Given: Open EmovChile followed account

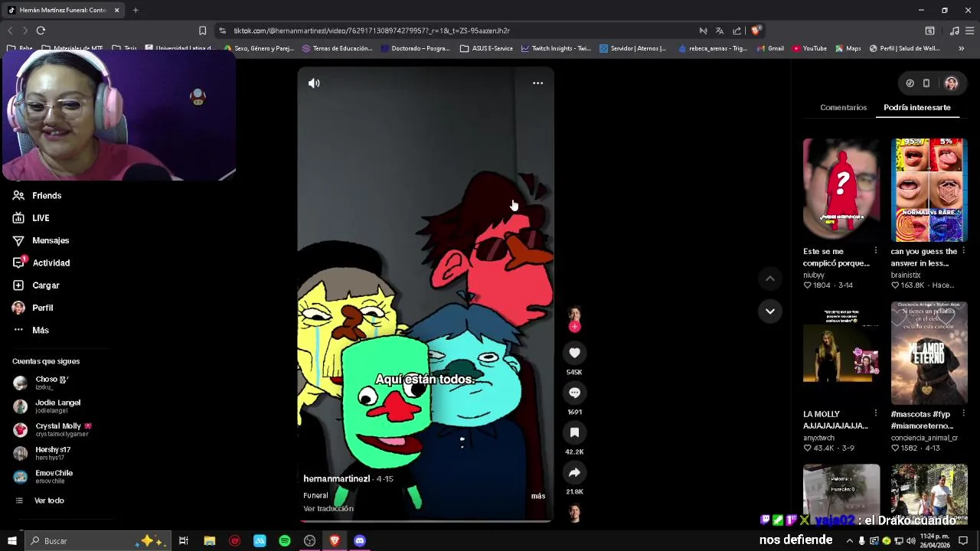Looking at the screenshot, I should pyautogui.click(x=54, y=476).
